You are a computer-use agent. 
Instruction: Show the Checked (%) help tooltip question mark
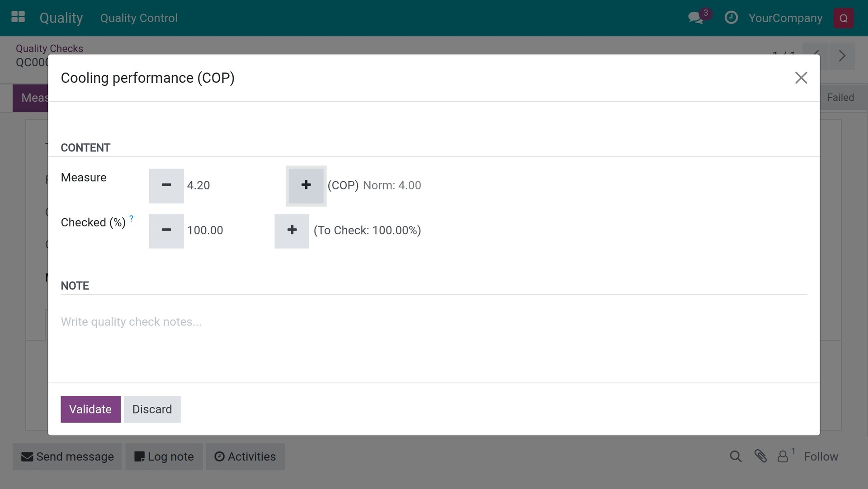pos(131,218)
